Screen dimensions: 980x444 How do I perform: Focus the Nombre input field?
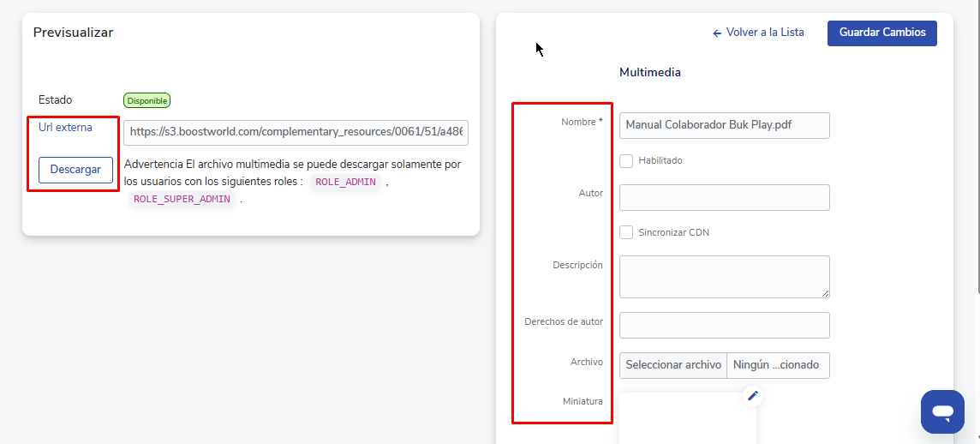point(724,125)
